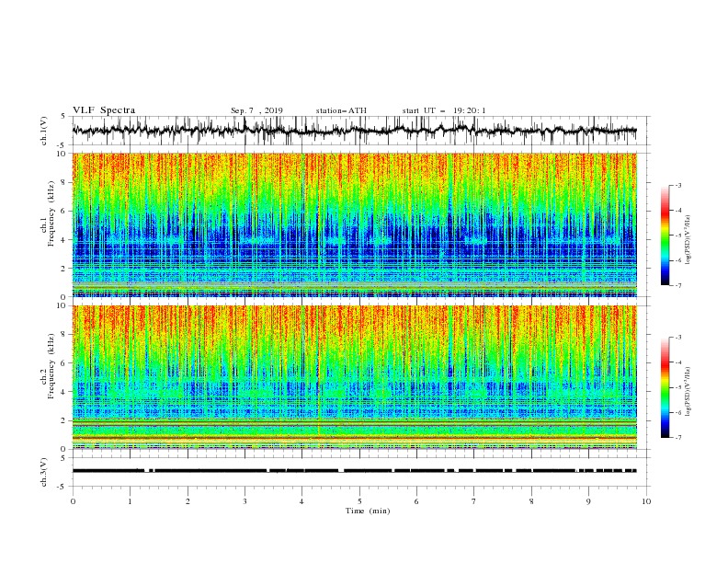
Task: Click tick "4" on the Time axis
Action: pos(301,501)
